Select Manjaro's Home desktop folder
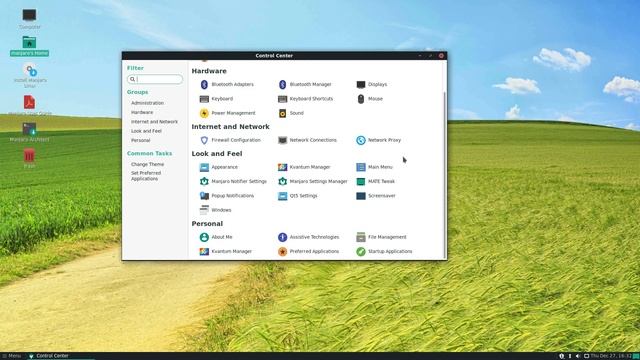The width and height of the screenshot is (640, 360). click(x=29, y=46)
